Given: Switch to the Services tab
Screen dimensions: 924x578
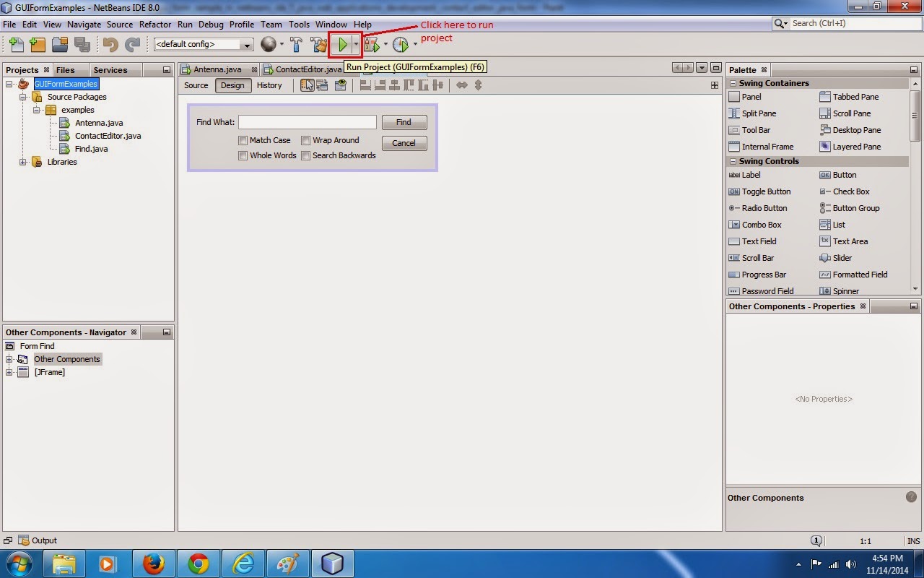Looking at the screenshot, I should [110, 70].
